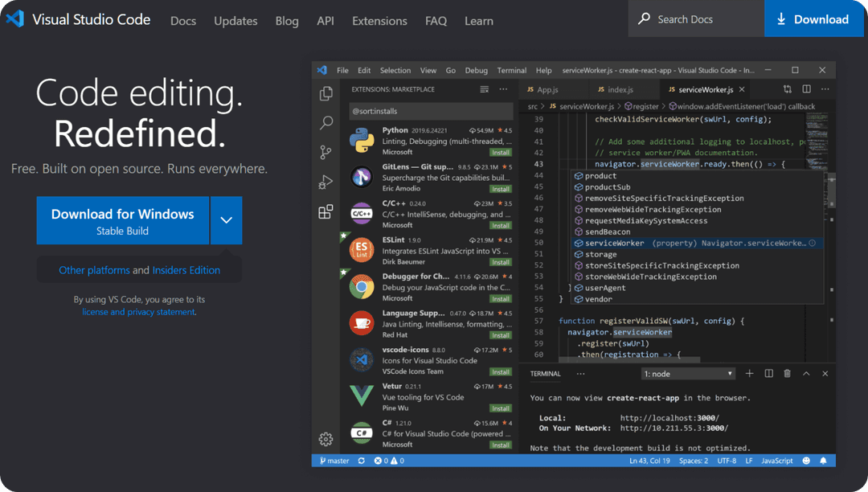Open Source Control in activity bar

pyautogui.click(x=325, y=152)
